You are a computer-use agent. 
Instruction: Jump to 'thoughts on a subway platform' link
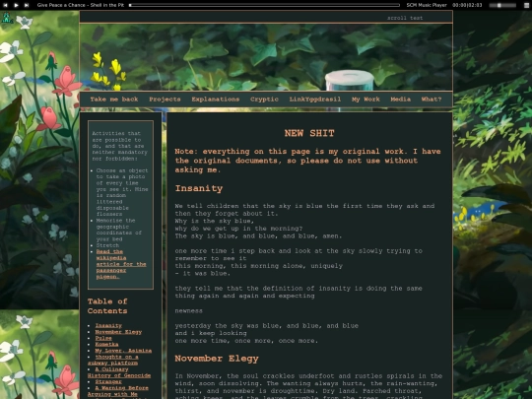coord(113,360)
